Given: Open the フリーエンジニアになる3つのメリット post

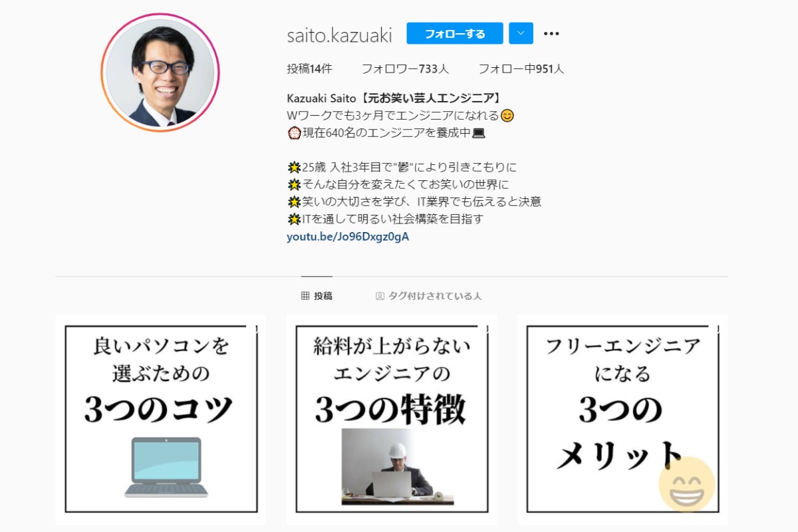Looking at the screenshot, I should [622, 420].
